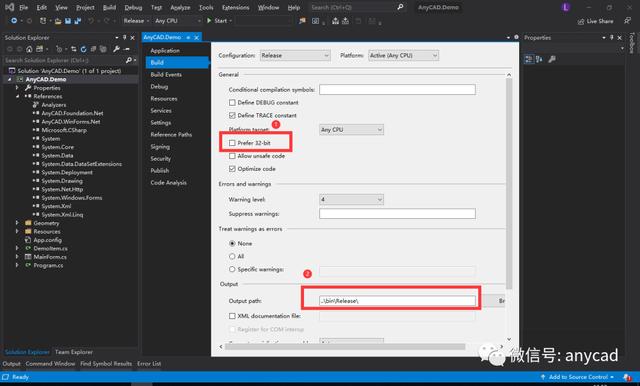
Task: Open the Platform target dropdown
Action: coord(351,130)
